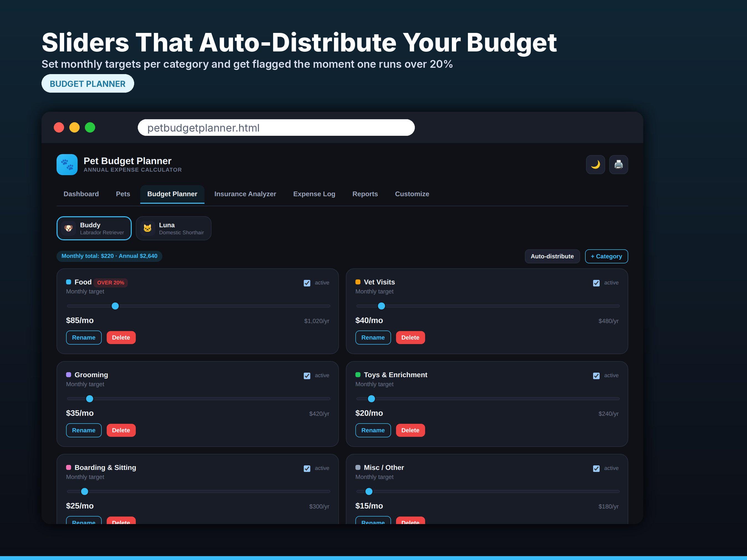Click the Food category blue color dot
The width and height of the screenshot is (747, 560).
pyautogui.click(x=69, y=282)
